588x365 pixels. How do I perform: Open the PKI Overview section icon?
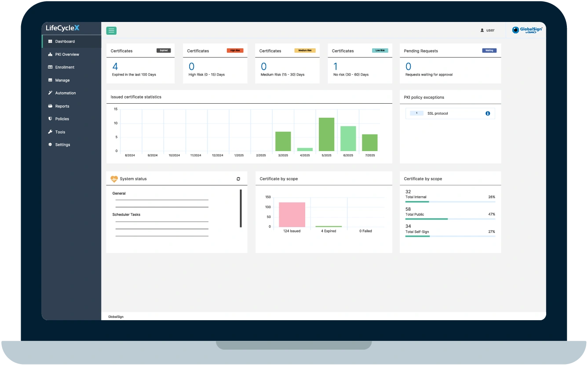tap(50, 54)
